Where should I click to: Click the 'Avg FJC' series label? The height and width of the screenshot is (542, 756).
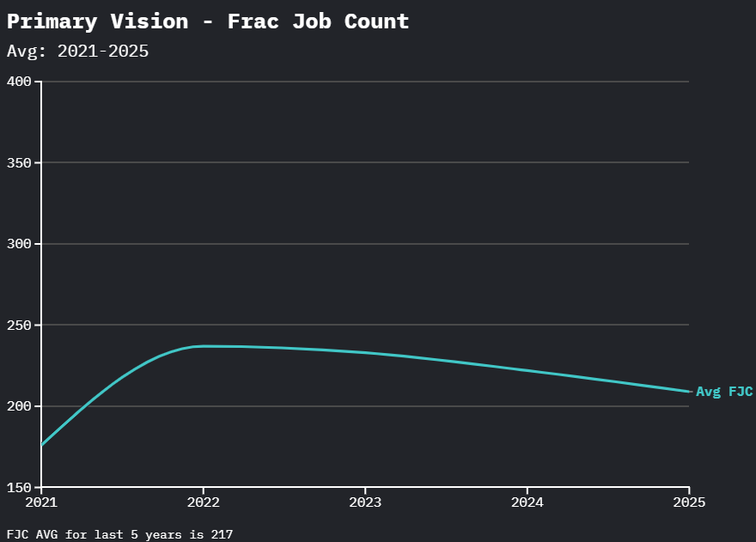coord(724,392)
